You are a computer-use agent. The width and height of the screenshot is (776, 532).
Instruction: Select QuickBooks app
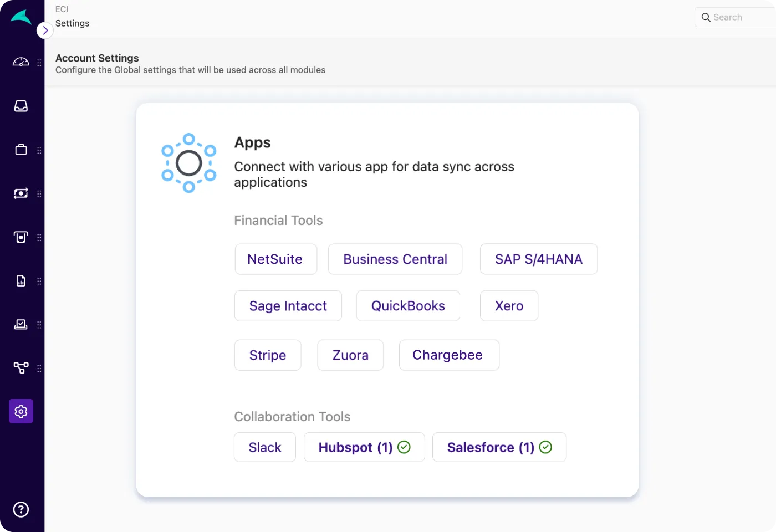click(408, 306)
